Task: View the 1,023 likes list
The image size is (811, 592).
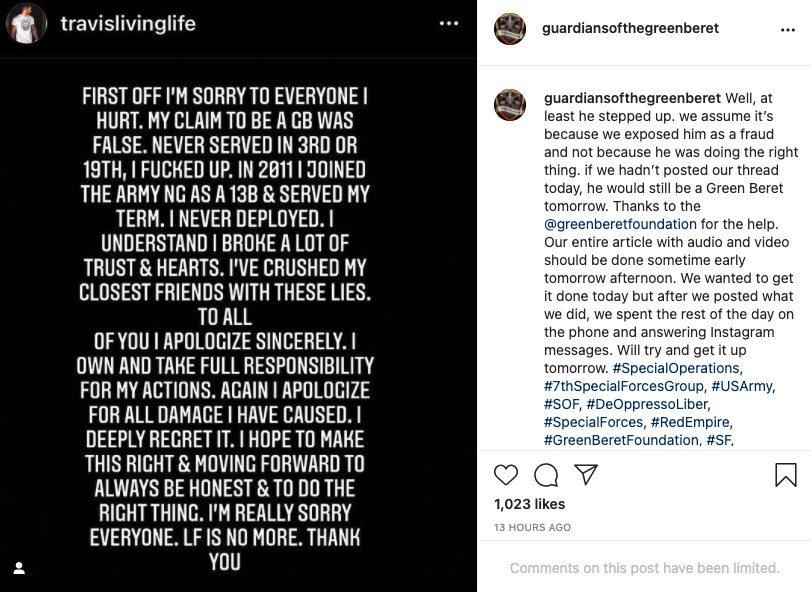Action: coord(529,504)
